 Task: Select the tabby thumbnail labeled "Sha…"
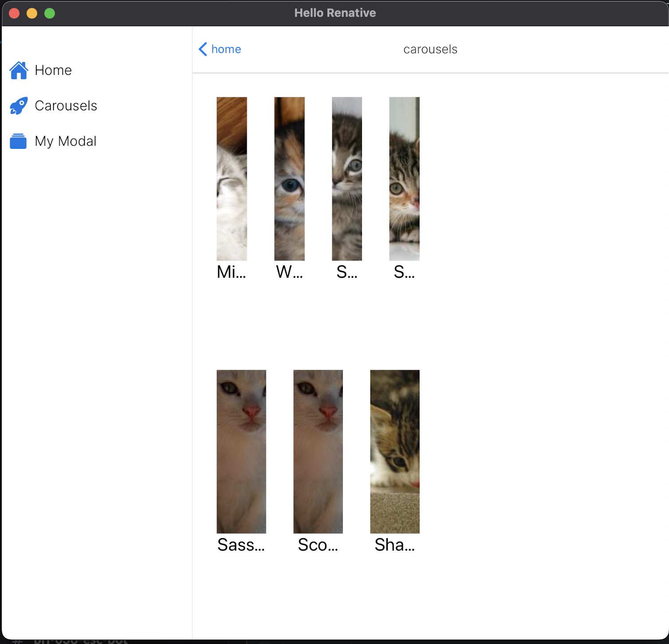point(394,451)
